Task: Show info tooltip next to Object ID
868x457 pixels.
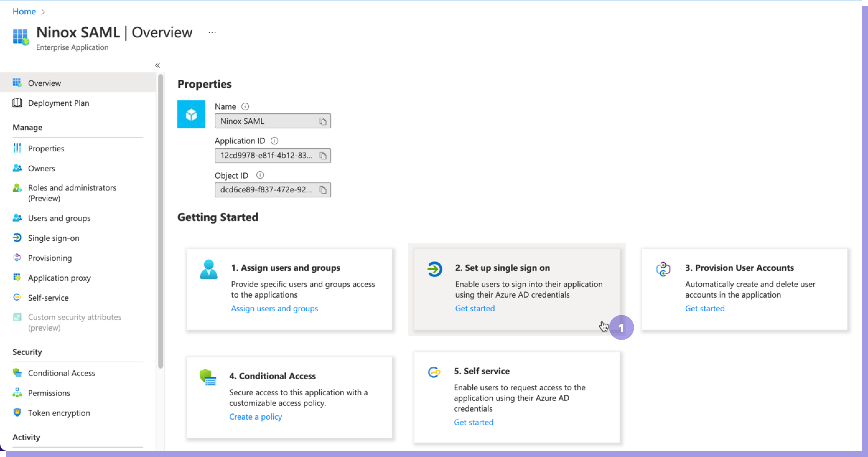Action: click(x=260, y=175)
